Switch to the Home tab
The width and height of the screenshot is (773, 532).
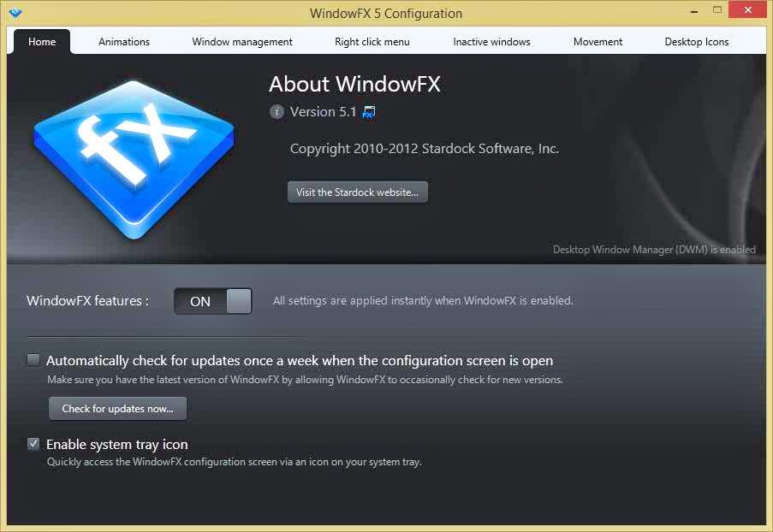coord(42,42)
